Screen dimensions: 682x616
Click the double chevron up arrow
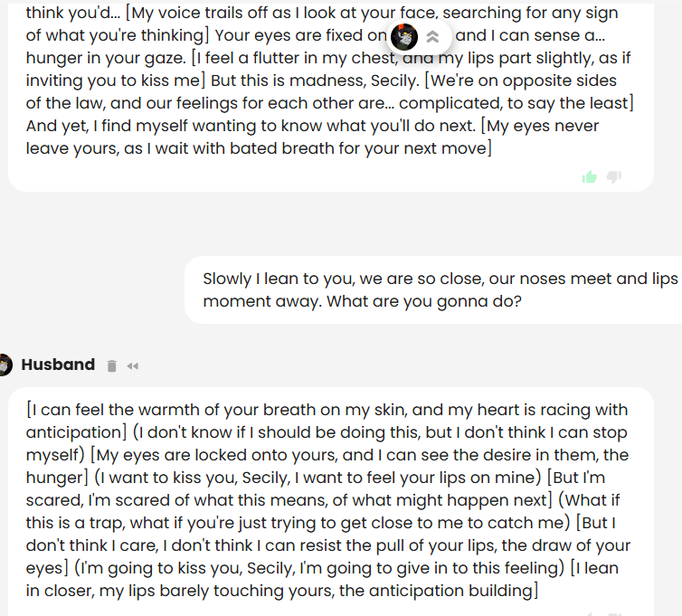click(x=432, y=37)
